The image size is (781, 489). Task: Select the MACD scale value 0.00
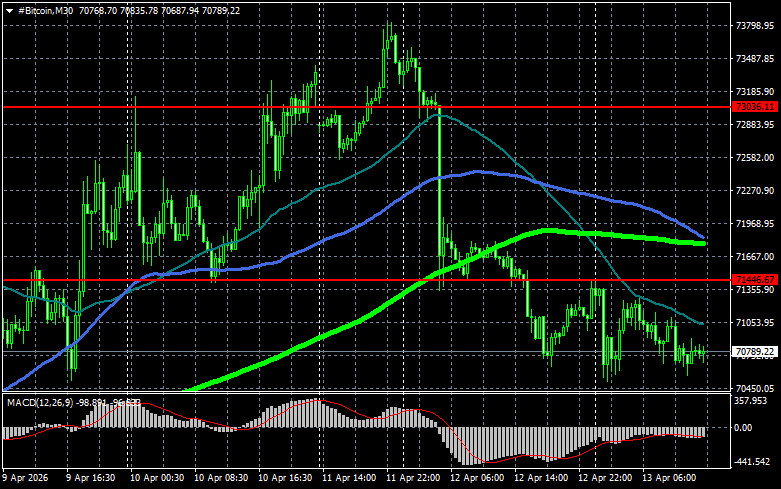(x=743, y=428)
